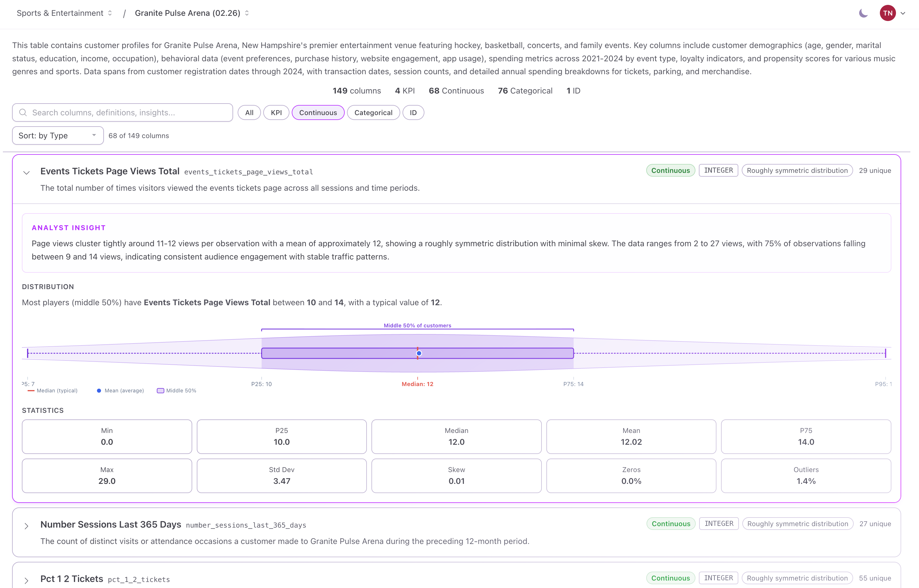Open the Granite Pulse Arena (02.26) selector

pos(192,13)
